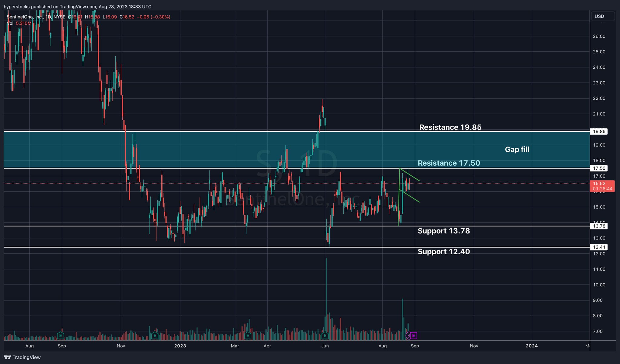Click the purple upcoming earnings E marker

[x=414, y=335]
